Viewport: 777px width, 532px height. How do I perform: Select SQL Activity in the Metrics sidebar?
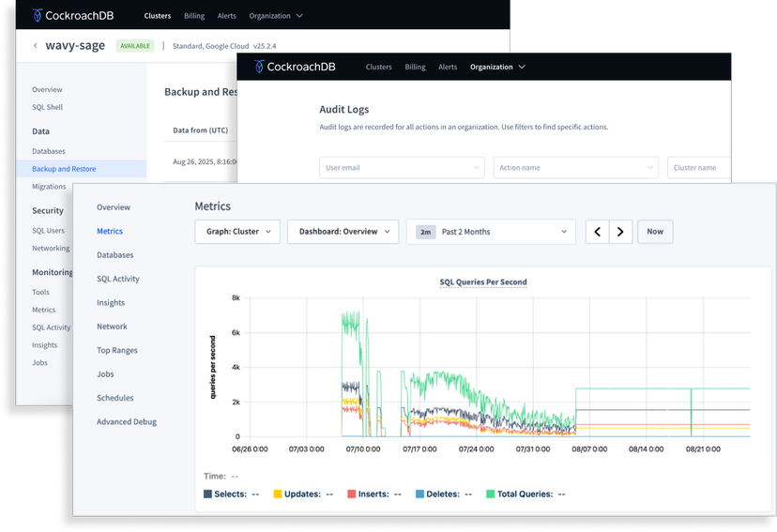[x=118, y=279]
